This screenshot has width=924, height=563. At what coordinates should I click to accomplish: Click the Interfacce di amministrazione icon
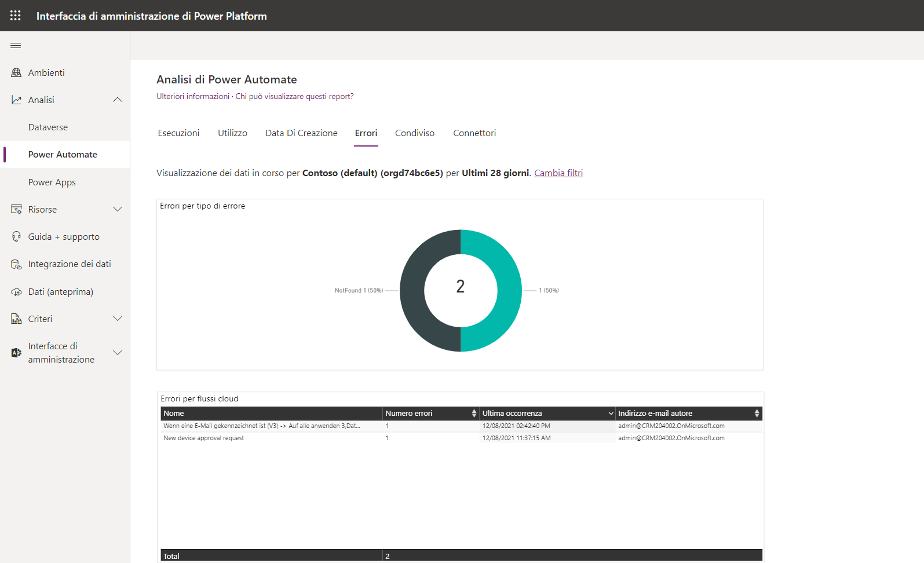click(x=16, y=353)
